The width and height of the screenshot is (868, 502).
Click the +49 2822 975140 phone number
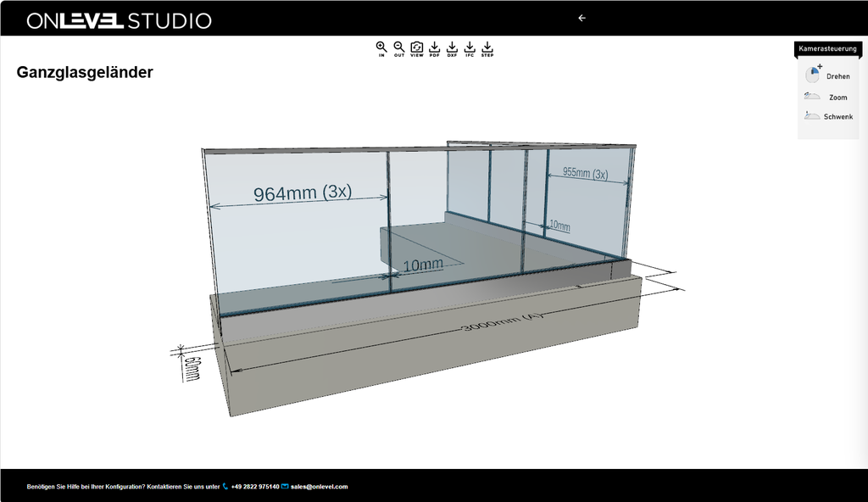pyautogui.click(x=255, y=487)
